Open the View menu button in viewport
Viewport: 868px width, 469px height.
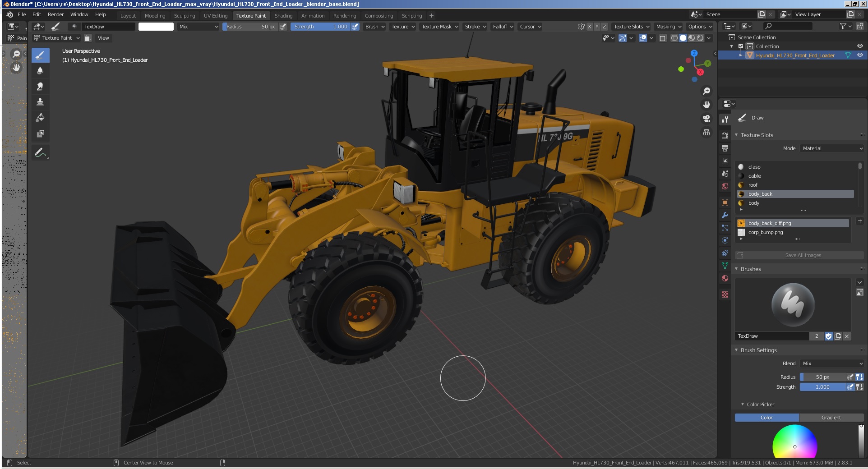[x=103, y=38]
